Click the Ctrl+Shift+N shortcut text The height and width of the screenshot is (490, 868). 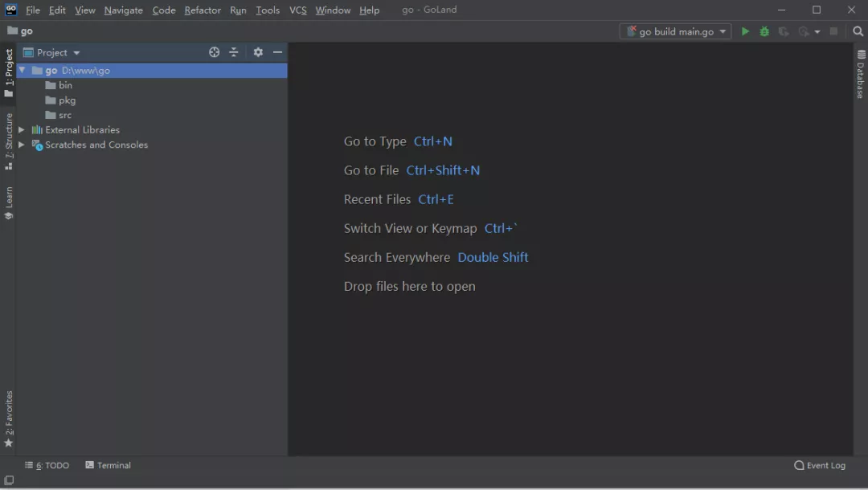coord(443,170)
